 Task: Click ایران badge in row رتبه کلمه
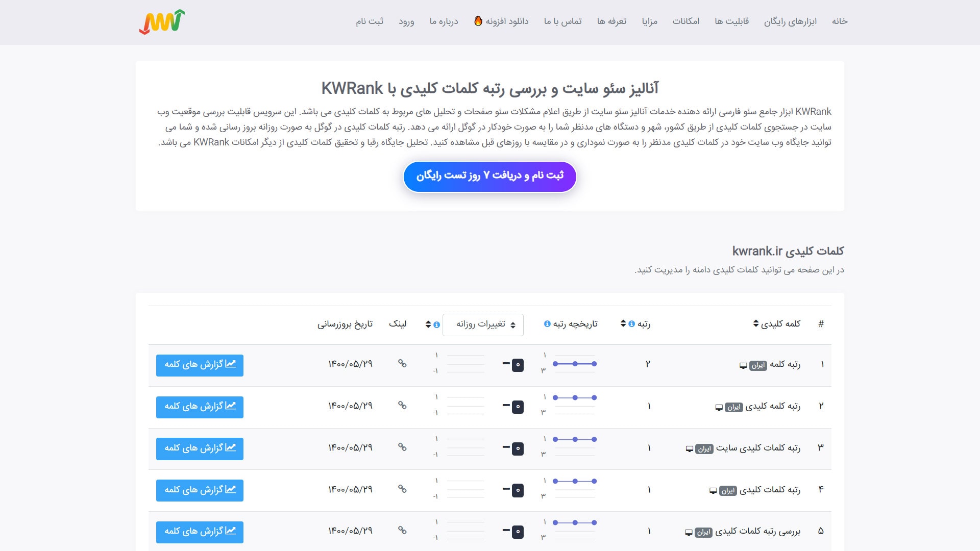[758, 365]
